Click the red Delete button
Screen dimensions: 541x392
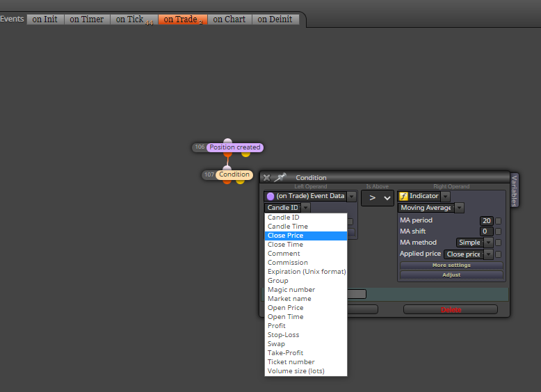tap(451, 309)
